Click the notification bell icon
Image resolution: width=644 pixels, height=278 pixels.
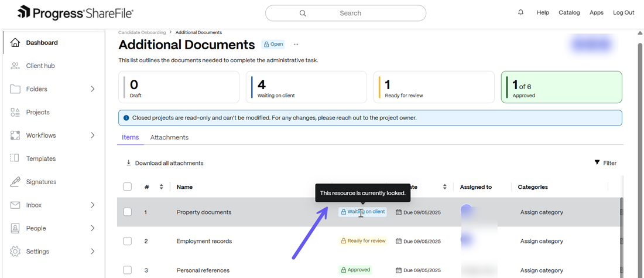pyautogui.click(x=521, y=13)
